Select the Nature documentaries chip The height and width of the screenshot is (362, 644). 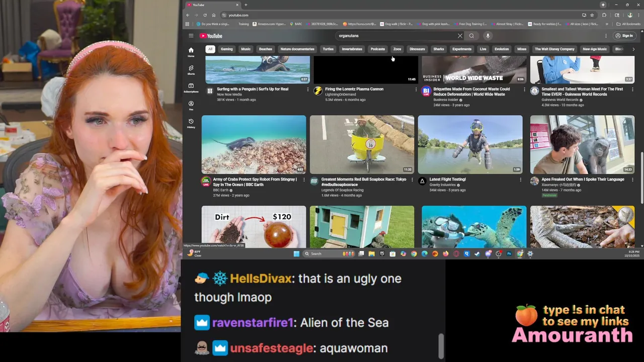tap(297, 49)
